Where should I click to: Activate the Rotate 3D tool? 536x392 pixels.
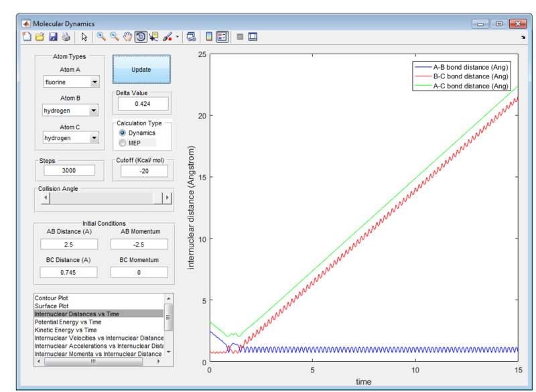141,37
